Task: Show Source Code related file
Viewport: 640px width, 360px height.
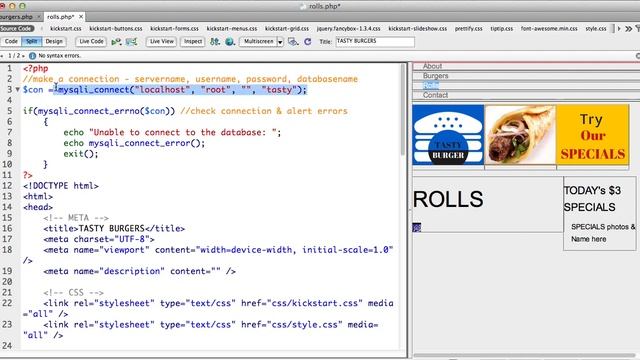Action: click(16, 29)
